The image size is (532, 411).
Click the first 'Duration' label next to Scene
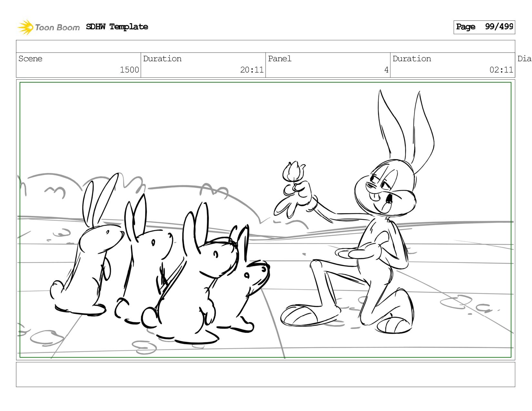tap(162, 59)
